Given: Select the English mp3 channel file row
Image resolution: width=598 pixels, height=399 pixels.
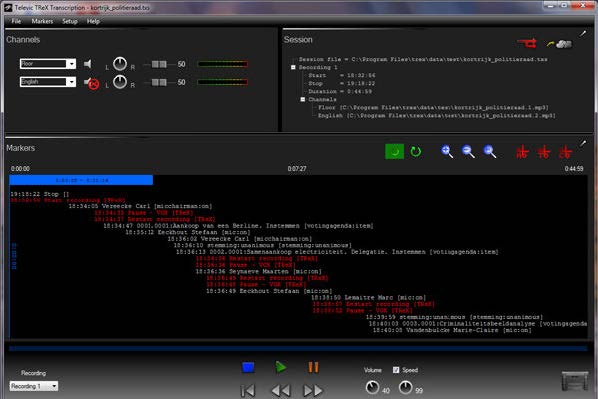Looking at the screenshot, I should click(437, 115).
